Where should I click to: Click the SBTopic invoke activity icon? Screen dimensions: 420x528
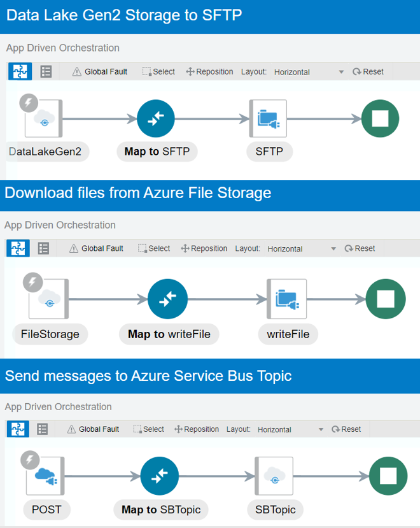point(275,476)
